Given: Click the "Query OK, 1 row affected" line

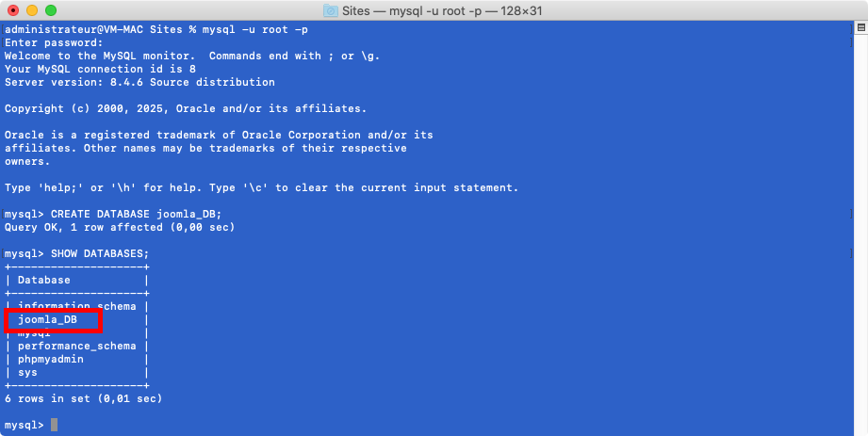Looking at the screenshot, I should click(119, 227).
